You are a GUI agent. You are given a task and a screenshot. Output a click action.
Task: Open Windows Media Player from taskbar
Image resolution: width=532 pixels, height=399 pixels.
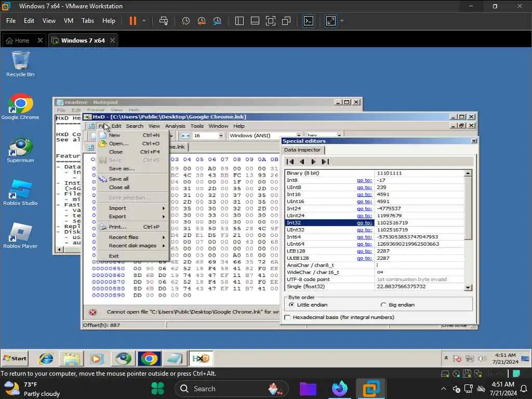coord(96,358)
